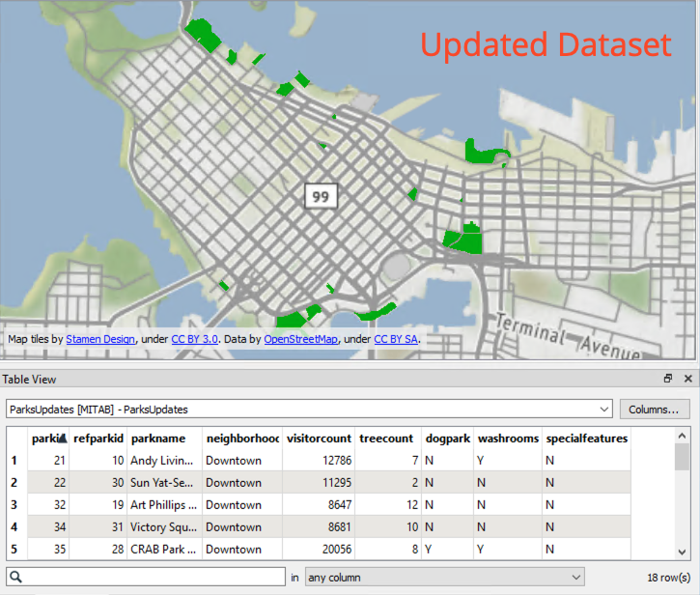Click the search magnifier icon
Screen dimensions: 700x595
(16, 578)
